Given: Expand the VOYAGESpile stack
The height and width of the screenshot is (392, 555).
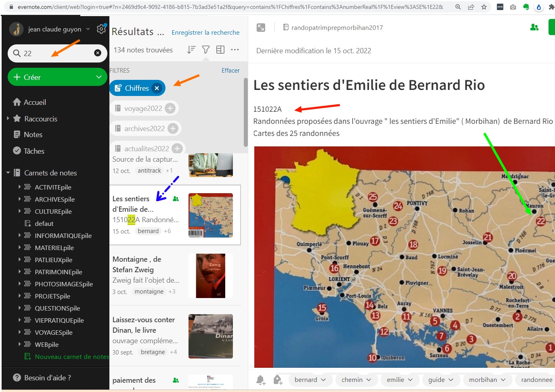Looking at the screenshot, I should pyautogui.click(x=19, y=332).
